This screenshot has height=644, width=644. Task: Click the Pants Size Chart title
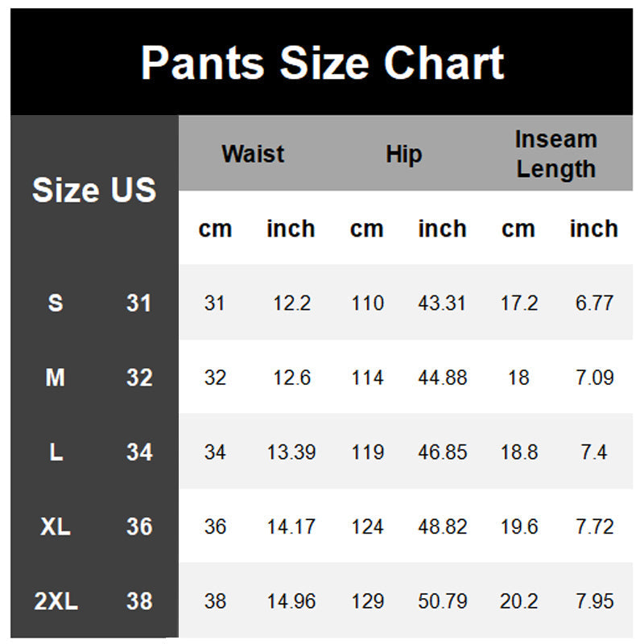tap(322, 63)
